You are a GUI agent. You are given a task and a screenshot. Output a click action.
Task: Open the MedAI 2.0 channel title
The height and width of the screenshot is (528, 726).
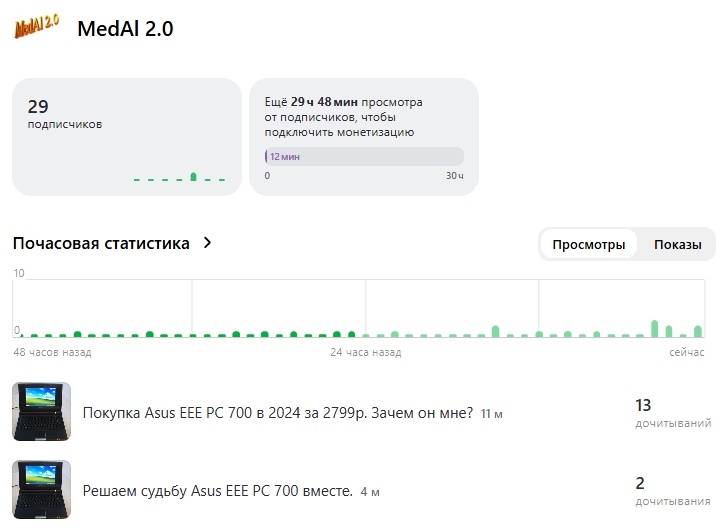tap(125, 29)
